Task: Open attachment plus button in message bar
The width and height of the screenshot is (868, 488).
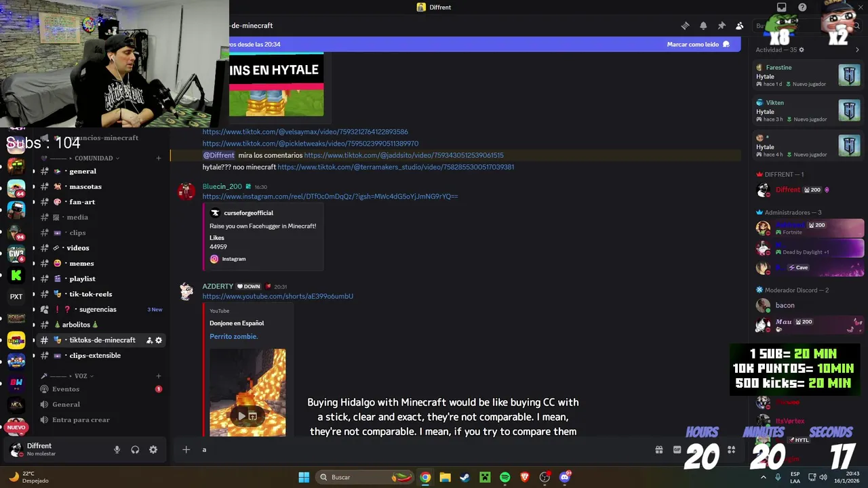Action: pyautogui.click(x=186, y=449)
